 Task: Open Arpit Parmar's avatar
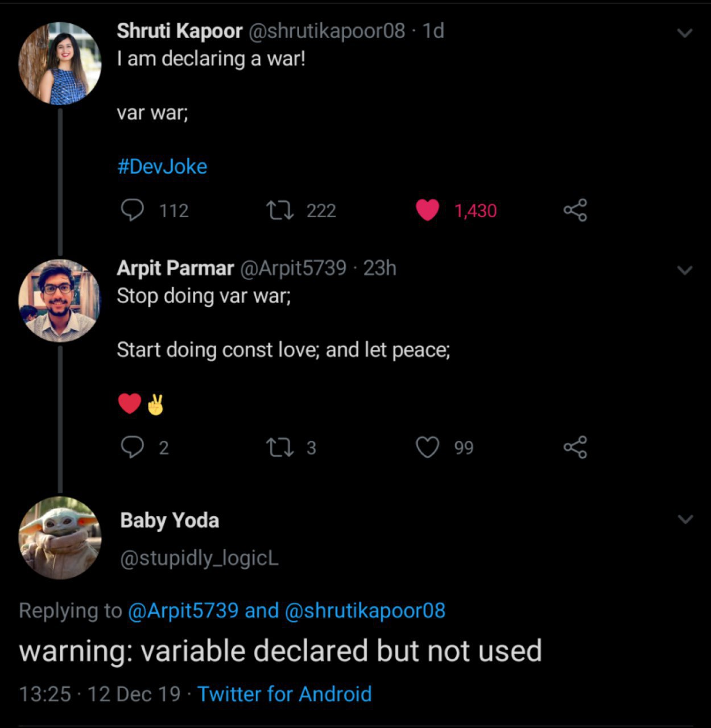(60, 300)
